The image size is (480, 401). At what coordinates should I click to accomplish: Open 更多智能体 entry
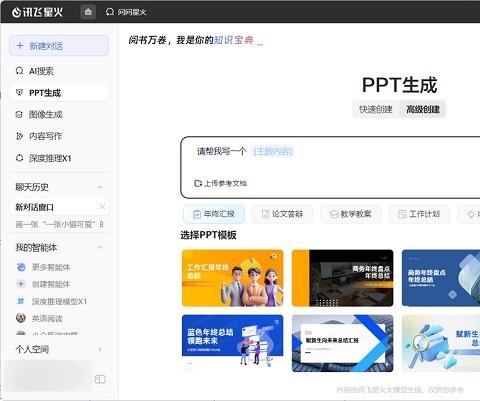pyautogui.click(x=43, y=267)
